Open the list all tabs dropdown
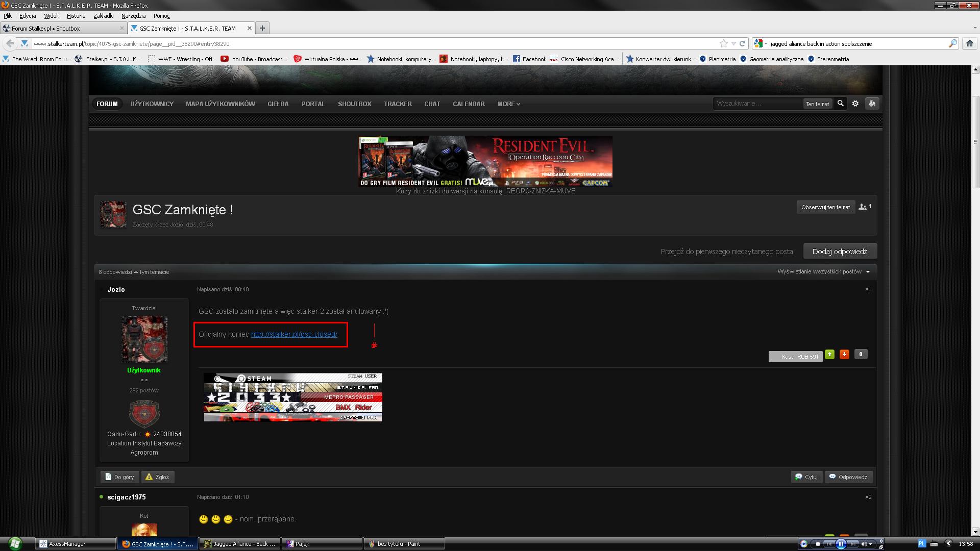 point(975,28)
